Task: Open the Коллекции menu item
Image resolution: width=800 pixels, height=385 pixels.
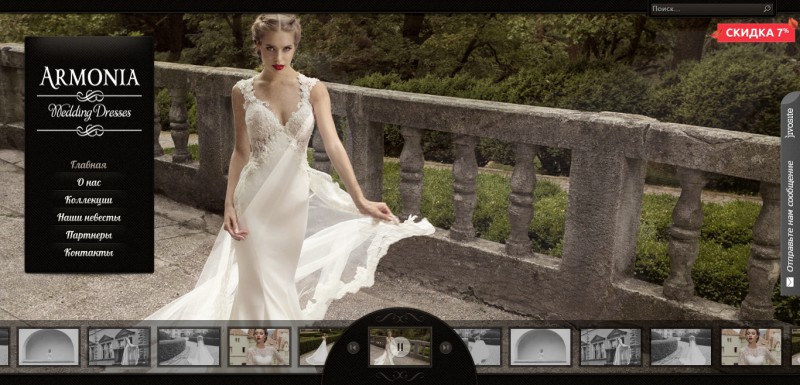Action: pyautogui.click(x=89, y=199)
